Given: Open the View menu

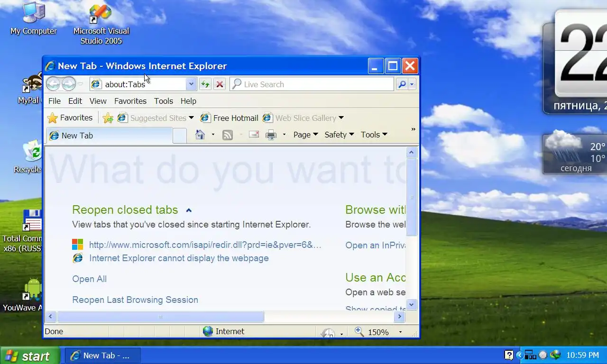Looking at the screenshot, I should [x=98, y=101].
